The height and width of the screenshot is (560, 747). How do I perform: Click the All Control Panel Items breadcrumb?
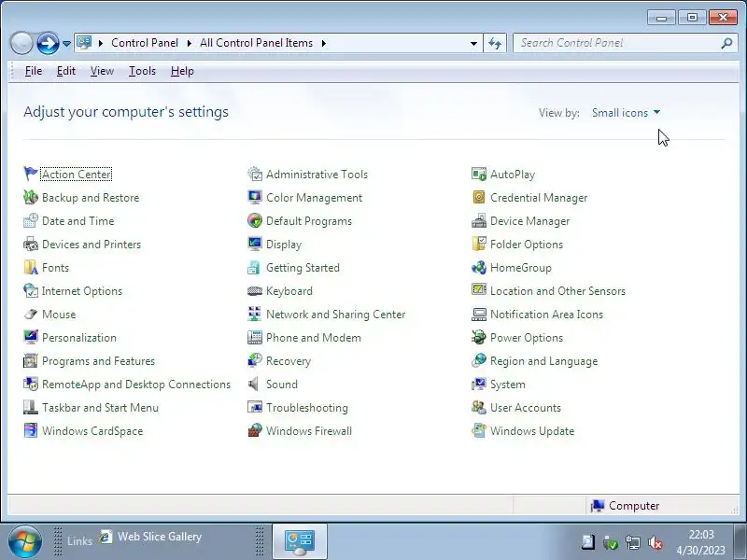click(x=256, y=43)
